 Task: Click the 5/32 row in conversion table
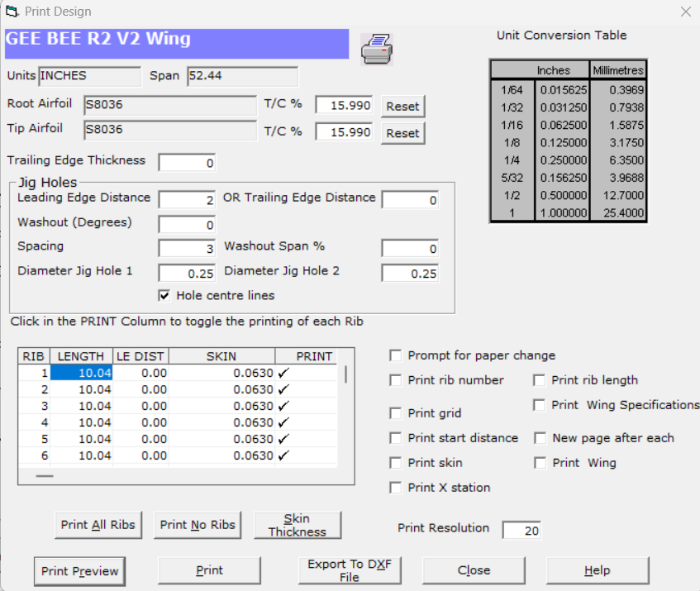[568, 178]
